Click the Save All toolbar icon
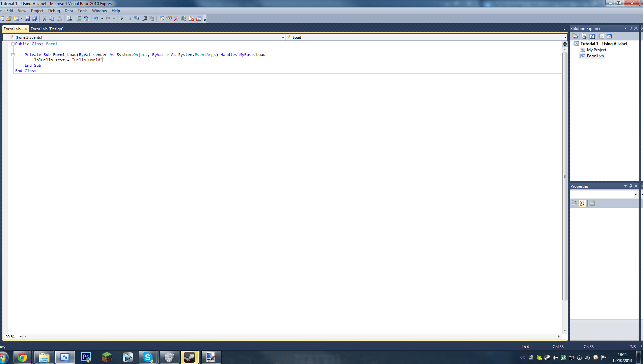643x364 pixels. [34, 19]
